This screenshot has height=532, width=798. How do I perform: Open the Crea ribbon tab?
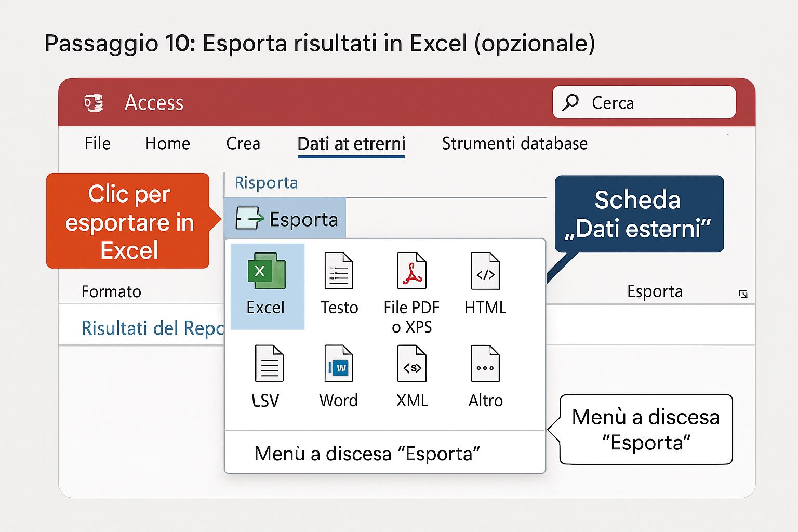[x=243, y=143]
